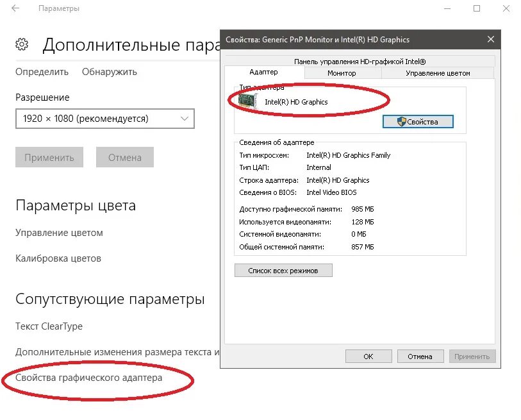Click the Определить link
The height and width of the screenshot is (420, 521).
pyautogui.click(x=42, y=72)
